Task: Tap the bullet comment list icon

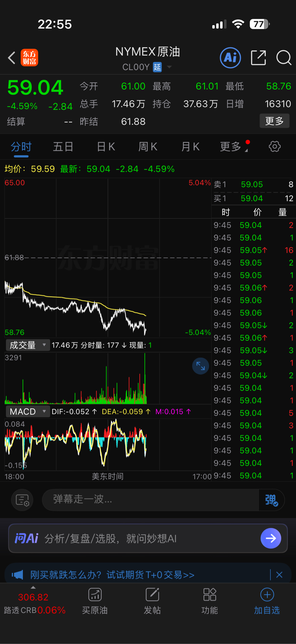Action: pos(22,500)
